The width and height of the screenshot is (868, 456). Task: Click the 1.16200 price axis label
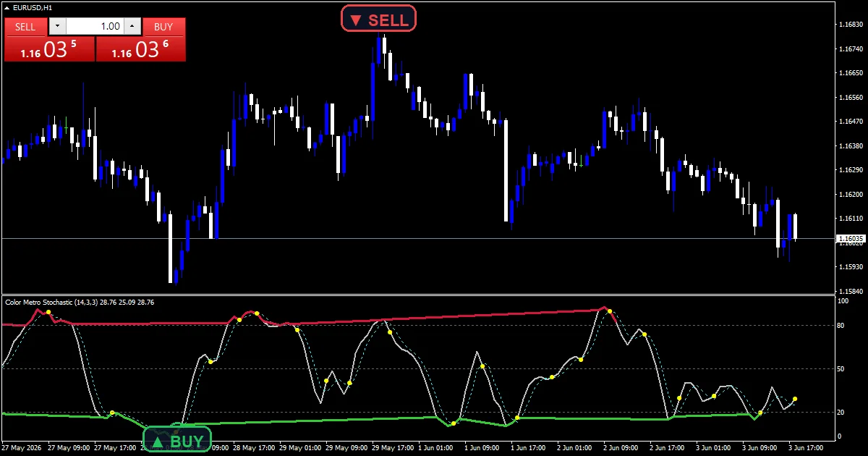point(851,195)
